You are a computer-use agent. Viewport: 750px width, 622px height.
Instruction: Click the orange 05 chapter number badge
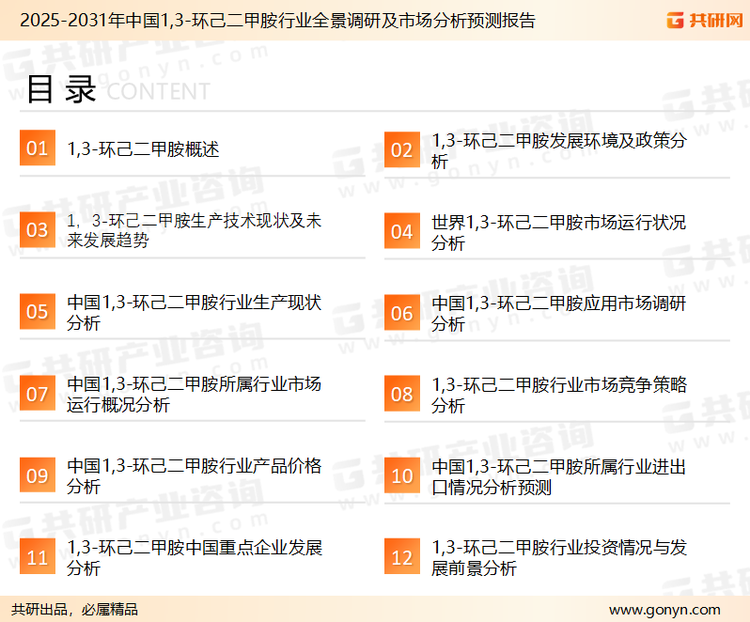coord(37,311)
